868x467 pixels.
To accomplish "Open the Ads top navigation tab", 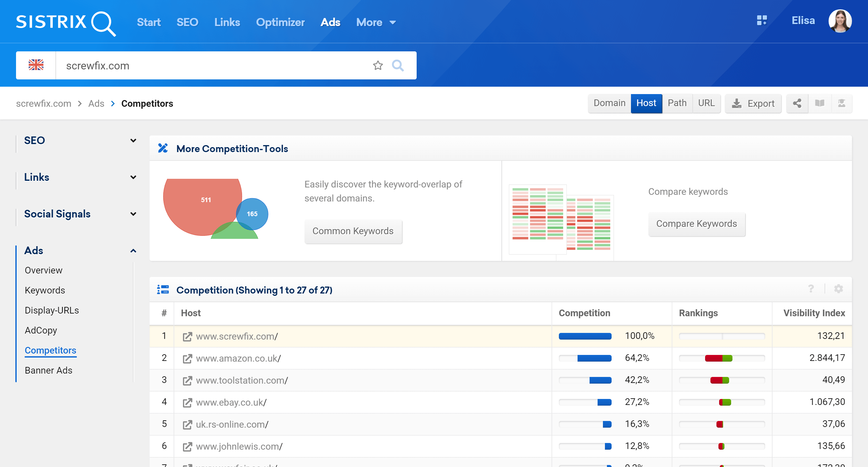I will [330, 23].
